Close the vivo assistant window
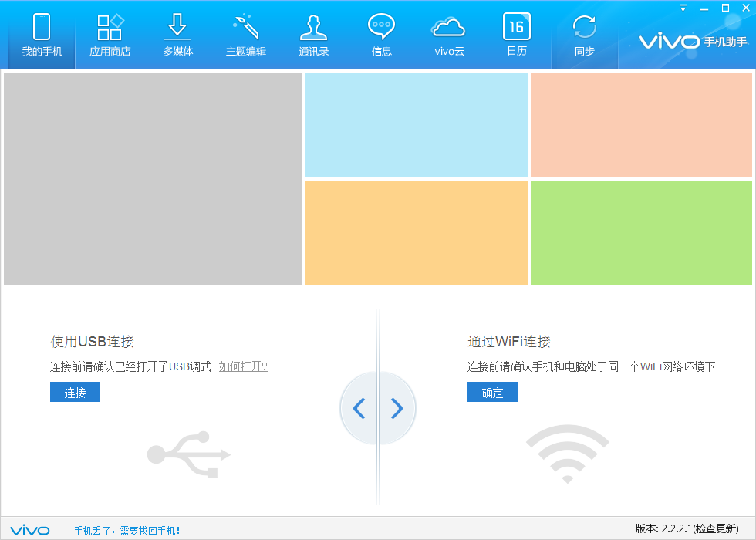Image resolution: width=756 pixels, height=540 pixels. [x=745, y=8]
